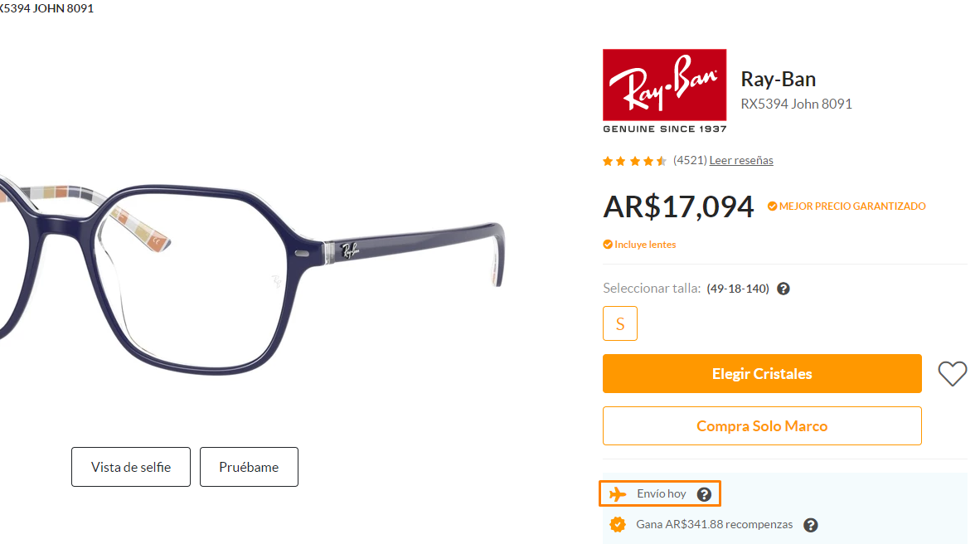Screen dimensions: 980x544
Task: Open help icon beside Envío hoy
Action: (705, 494)
